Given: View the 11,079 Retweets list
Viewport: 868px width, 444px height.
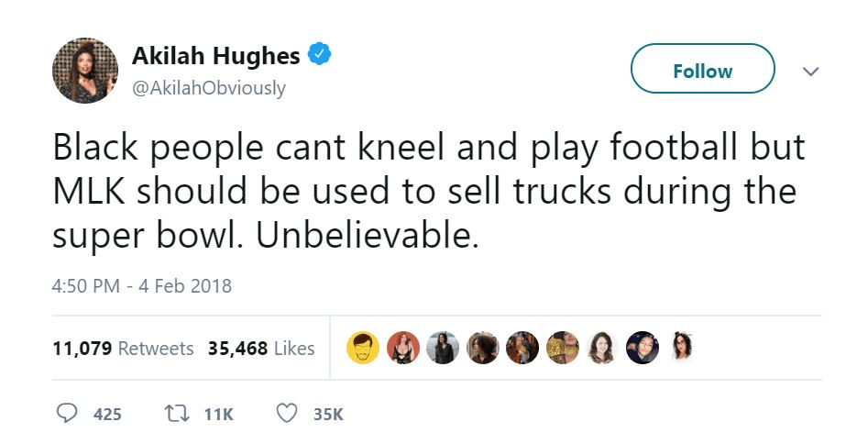Looking at the screenshot, I should (123, 348).
